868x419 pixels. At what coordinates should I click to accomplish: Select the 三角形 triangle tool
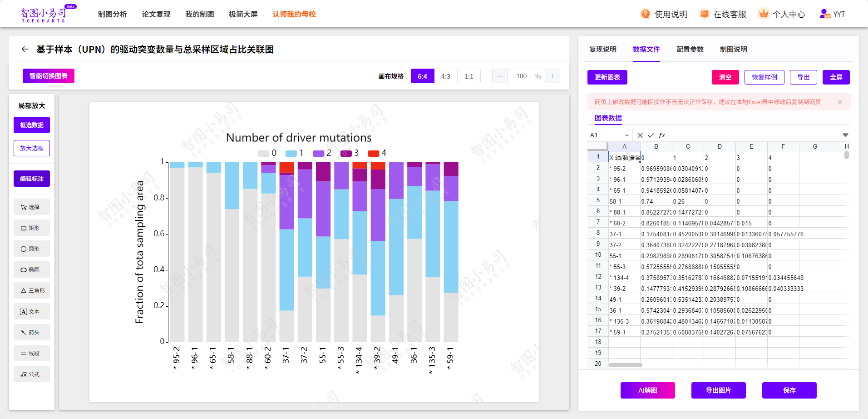point(32,290)
